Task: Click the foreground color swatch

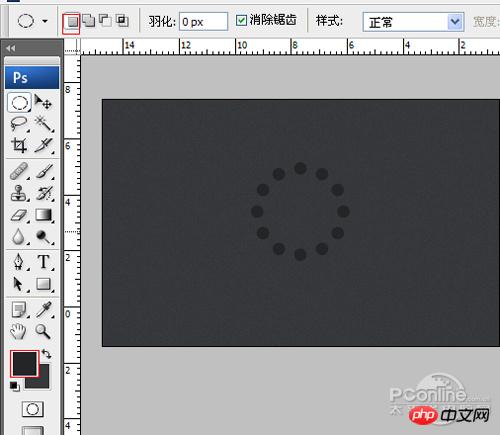Action: tap(24, 363)
